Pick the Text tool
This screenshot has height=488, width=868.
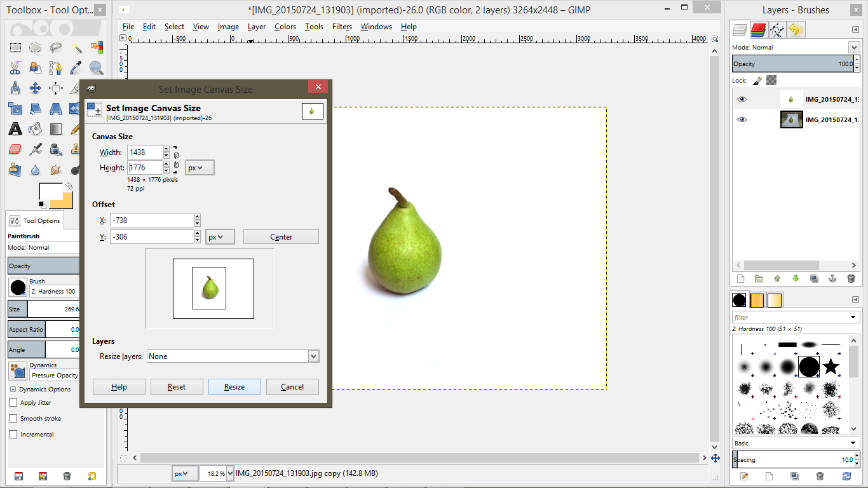click(x=15, y=129)
